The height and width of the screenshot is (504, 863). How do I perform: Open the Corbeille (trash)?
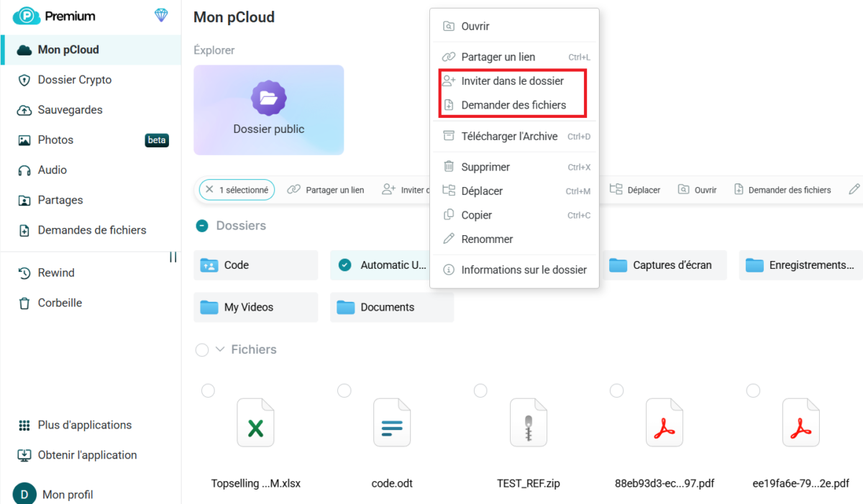click(x=59, y=303)
